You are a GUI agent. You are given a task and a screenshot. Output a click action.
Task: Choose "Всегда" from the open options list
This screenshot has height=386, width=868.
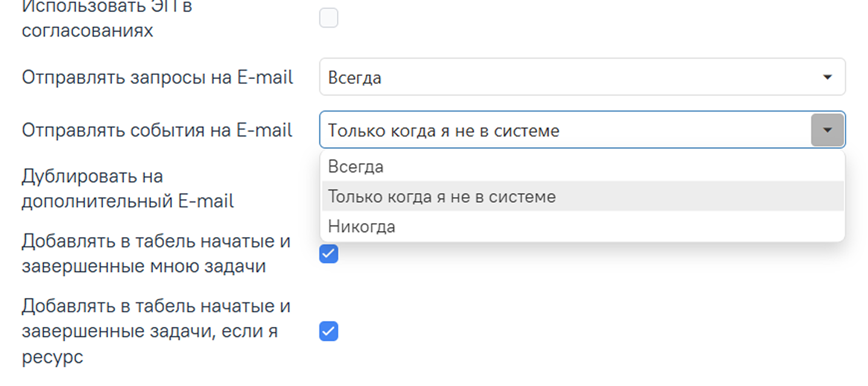pyautogui.click(x=356, y=166)
